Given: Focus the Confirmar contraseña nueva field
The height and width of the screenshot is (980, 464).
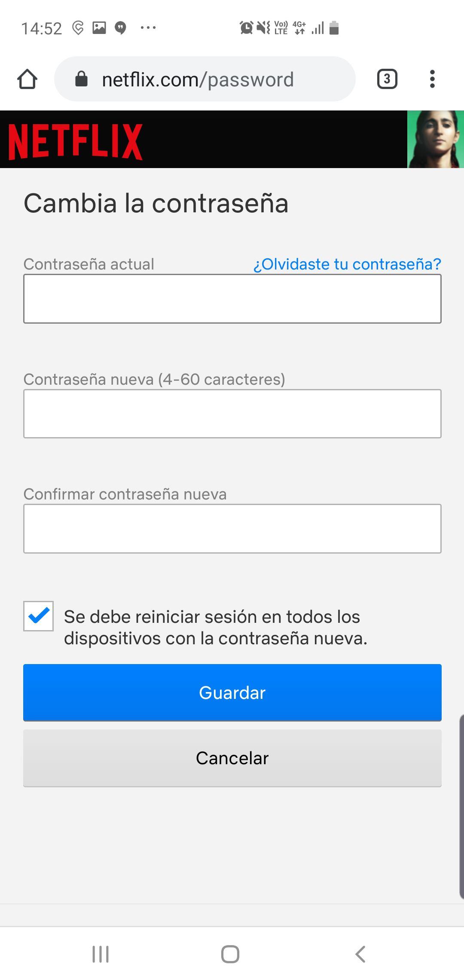Looking at the screenshot, I should point(232,528).
